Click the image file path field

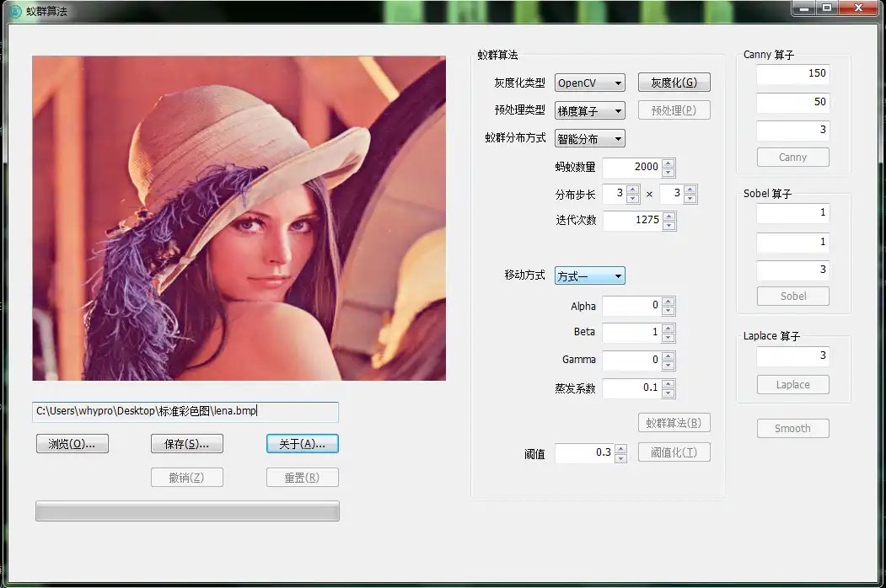coord(185,411)
